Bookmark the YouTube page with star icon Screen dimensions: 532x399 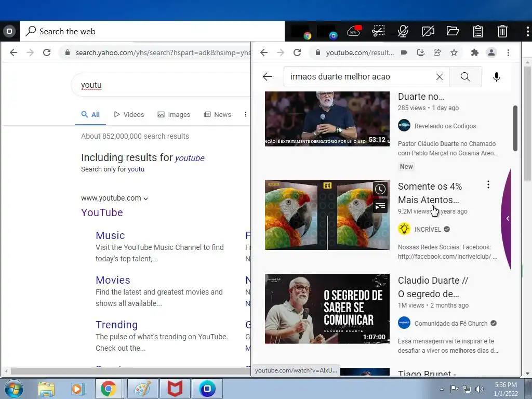pyautogui.click(x=454, y=52)
